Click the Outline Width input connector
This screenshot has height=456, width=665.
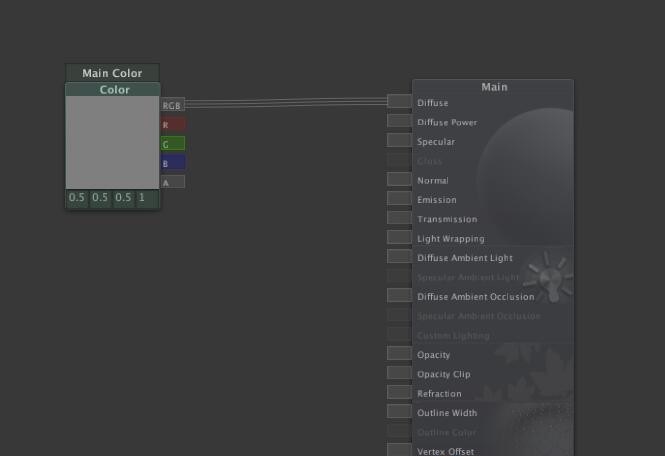click(x=399, y=412)
